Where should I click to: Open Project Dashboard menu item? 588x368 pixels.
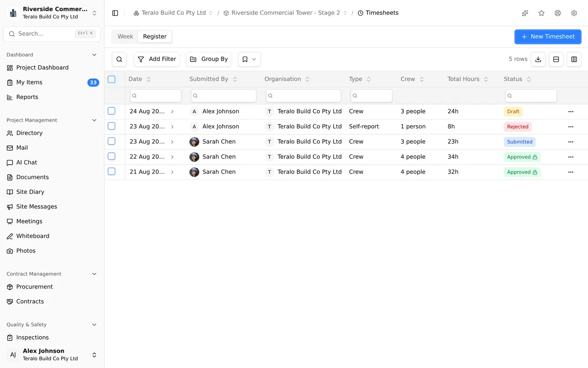tap(52, 68)
